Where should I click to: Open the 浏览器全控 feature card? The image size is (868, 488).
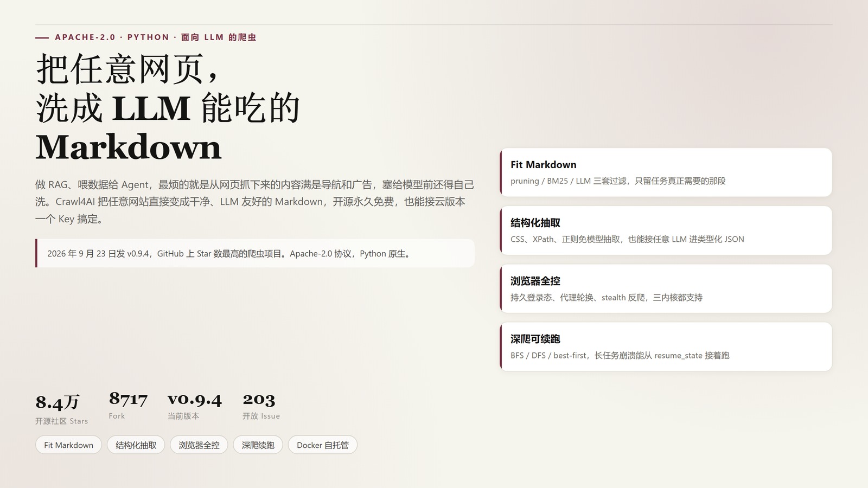coord(666,288)
